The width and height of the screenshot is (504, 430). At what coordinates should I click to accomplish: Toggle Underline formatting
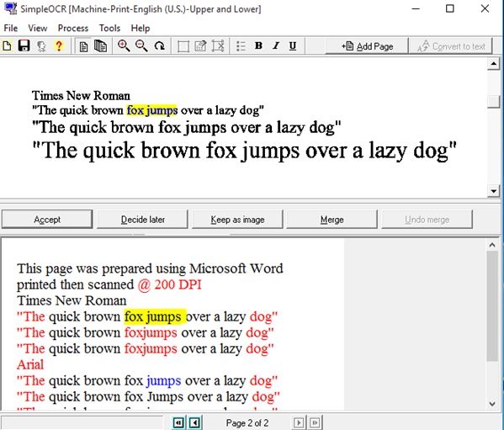[x=293, y=46]
